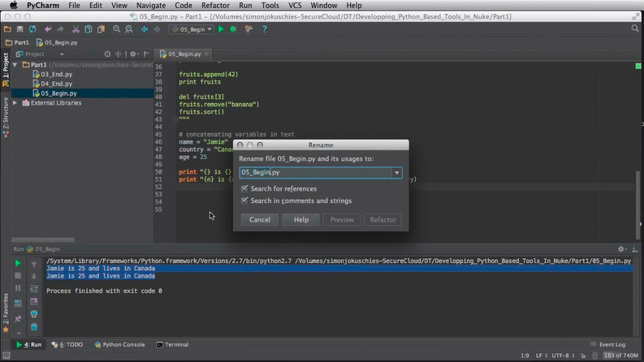
Task: Open the Code menu
Action: pyautogui.click(x=183, y=5)
